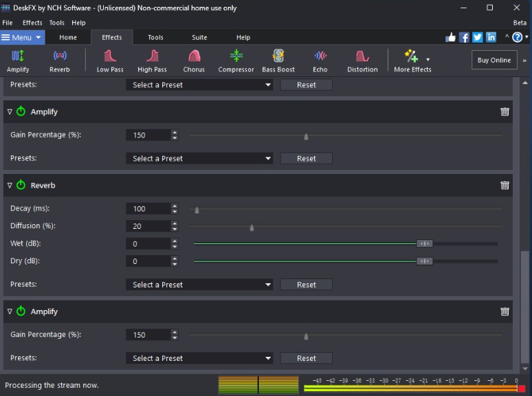The height and width of the screenshot is (396, 532).
Task: Disable the first Amplify effect power toggle
Action: coord(21,111)
